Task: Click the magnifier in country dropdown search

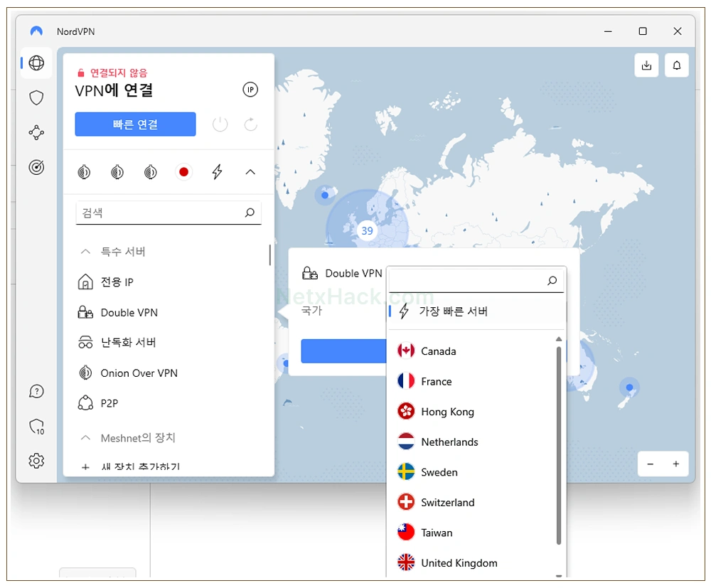Action: (x=552, y=281)
